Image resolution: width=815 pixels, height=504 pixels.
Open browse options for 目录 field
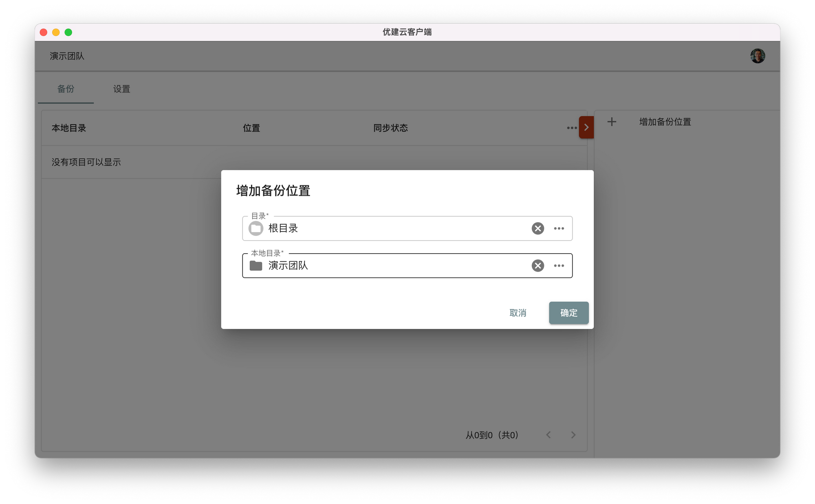coord(559,228)
